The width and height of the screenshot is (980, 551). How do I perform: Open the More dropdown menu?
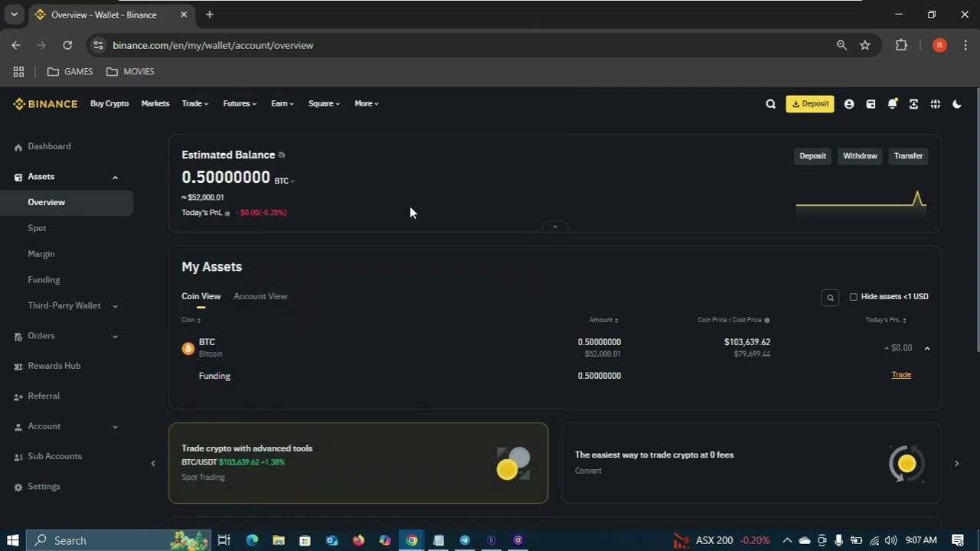367,103
